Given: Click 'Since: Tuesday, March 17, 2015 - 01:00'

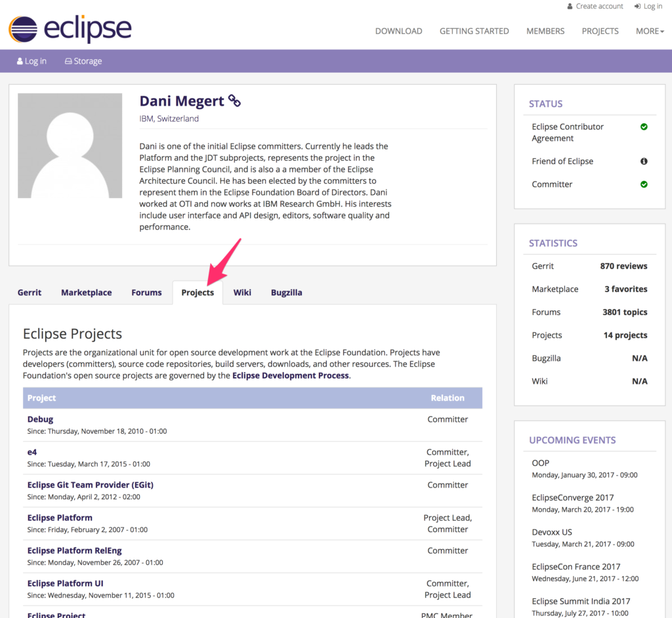Looking at the screenshot, I should [89, 464].
